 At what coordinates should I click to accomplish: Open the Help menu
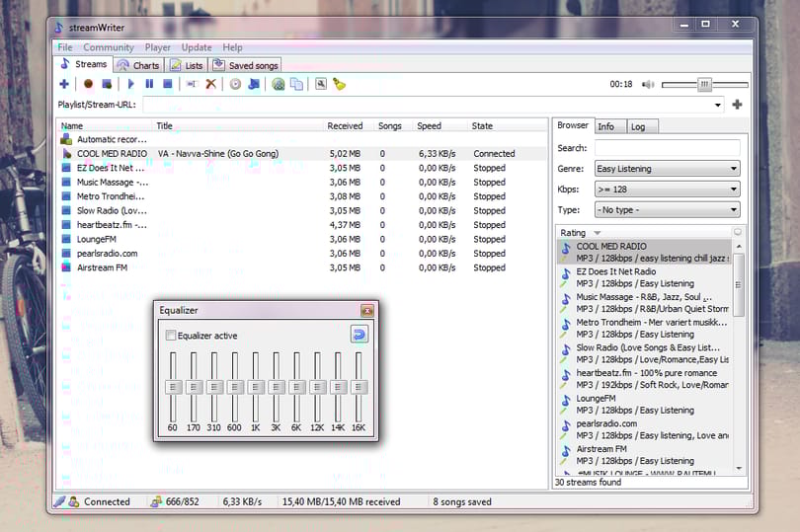(x=232, y=47)
